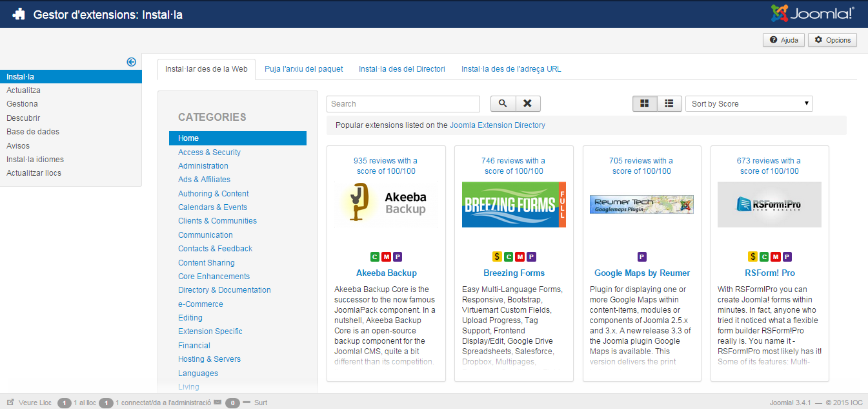Click the Breezing Forms banner image
This screenshot has height=409, width=868.
point(514,204)
